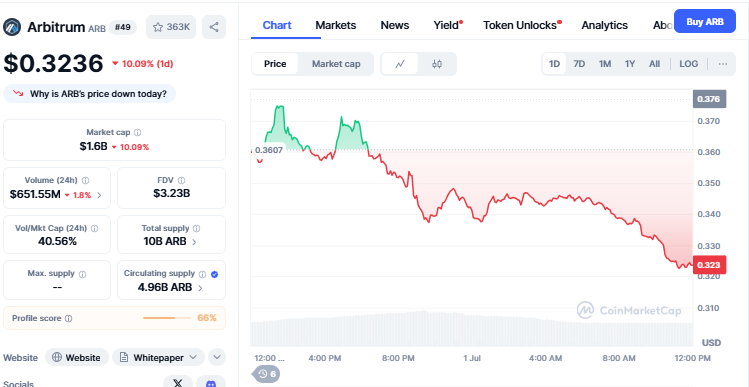Viewport: 749px width, 387px height.
Task: Expand the Whitepaper dropdown
Action: [159, 357]
